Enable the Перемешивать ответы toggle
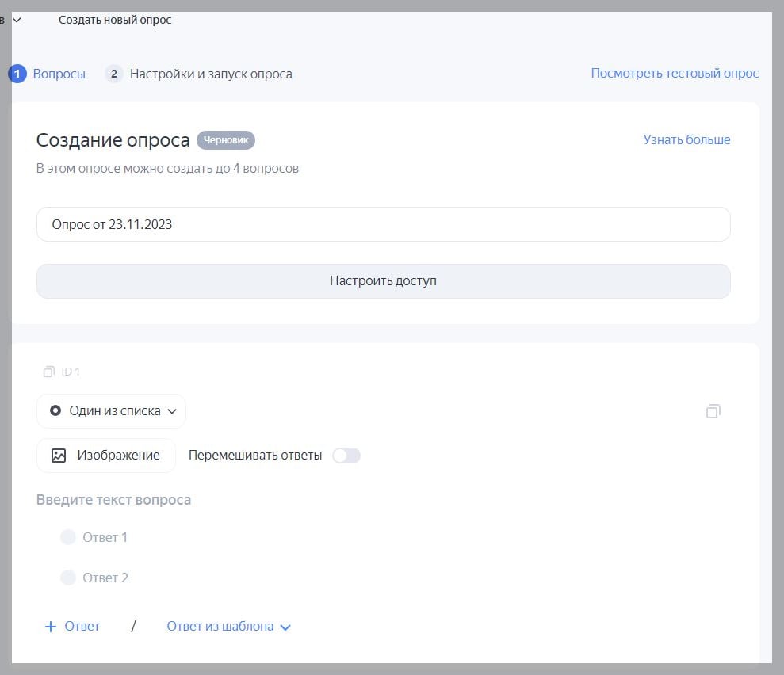 click(x=346, y=456)
